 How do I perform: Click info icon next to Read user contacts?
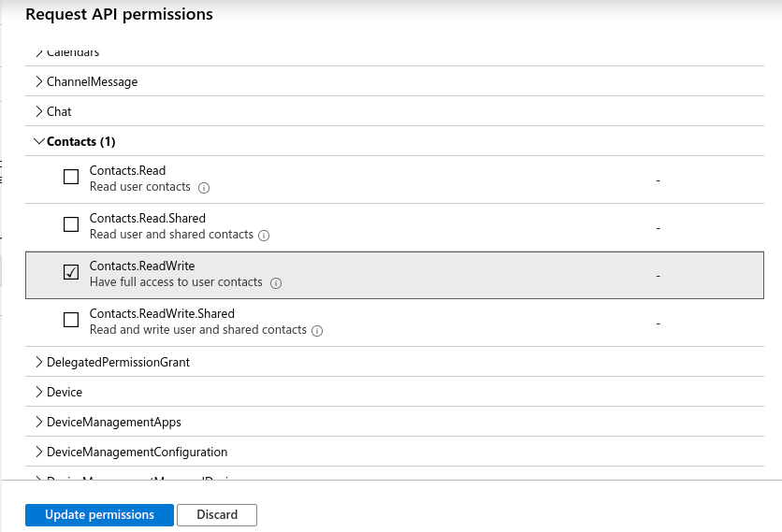[204, 187]
